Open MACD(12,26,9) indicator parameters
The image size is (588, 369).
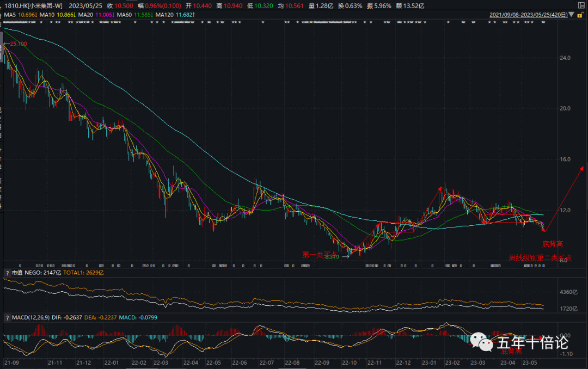[30, 317]
